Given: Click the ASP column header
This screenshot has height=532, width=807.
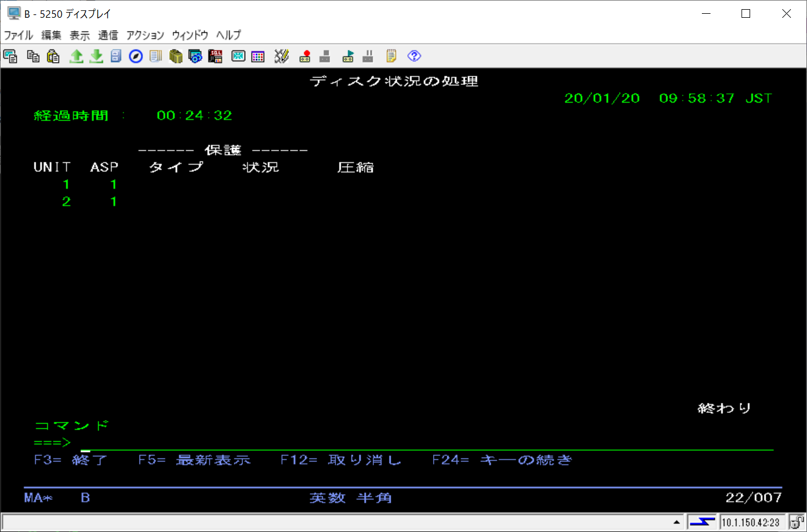Looking at the screenshot, I should (x=105, y=167).
